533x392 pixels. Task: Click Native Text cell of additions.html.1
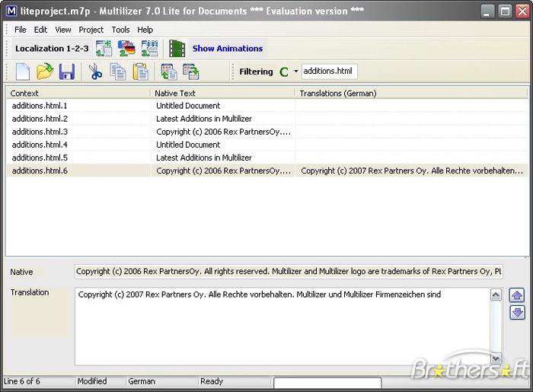click(x=222, y=106)
